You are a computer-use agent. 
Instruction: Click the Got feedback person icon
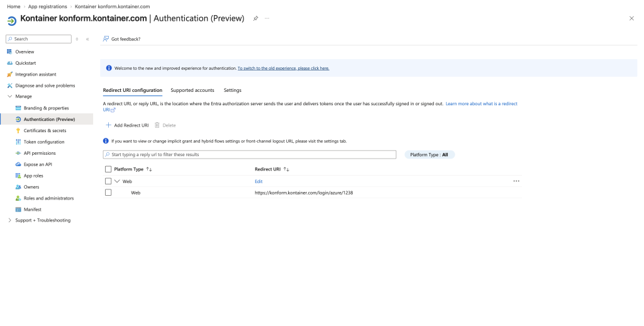point(106,38)
